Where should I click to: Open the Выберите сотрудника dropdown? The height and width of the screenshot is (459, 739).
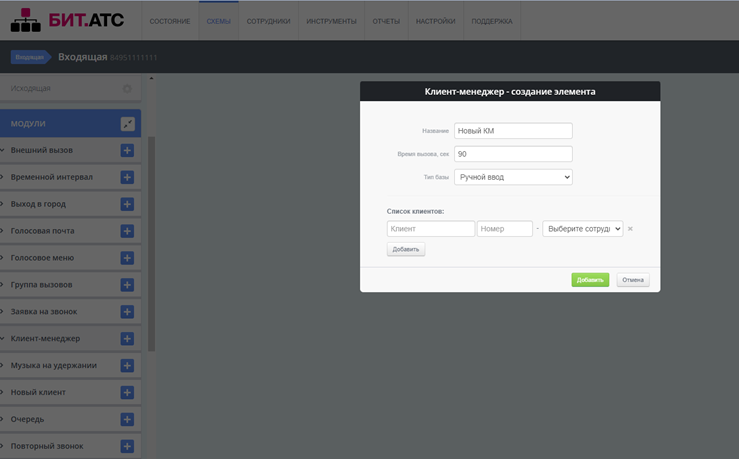[x=582, y=229]
